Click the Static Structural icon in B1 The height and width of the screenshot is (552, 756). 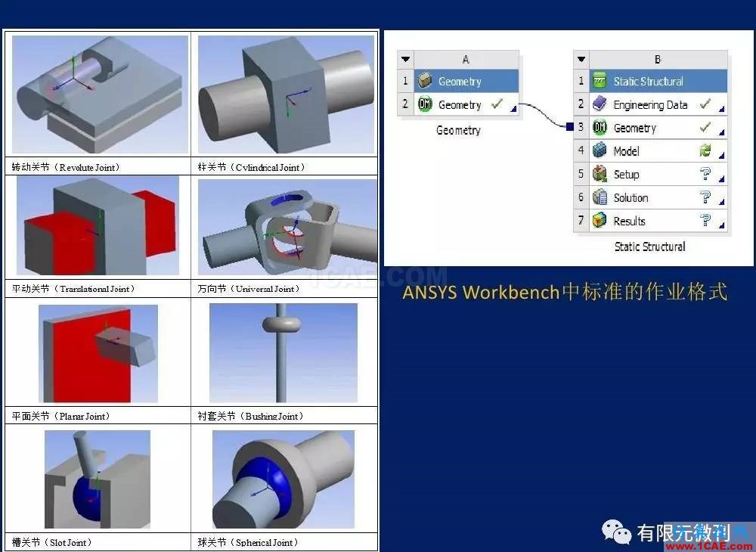[x=600, y=81]
